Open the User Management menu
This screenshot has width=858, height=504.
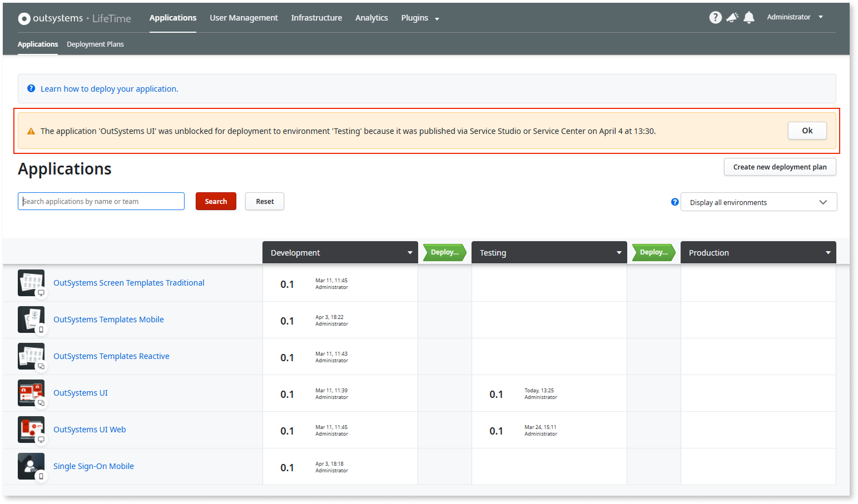coord(244,18)
